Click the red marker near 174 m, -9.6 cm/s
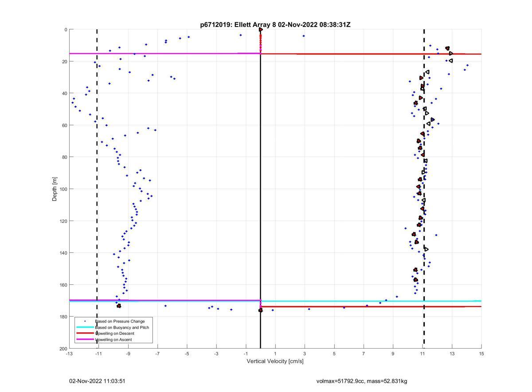This screenshot has height=392, width=532. click(119, 306)
